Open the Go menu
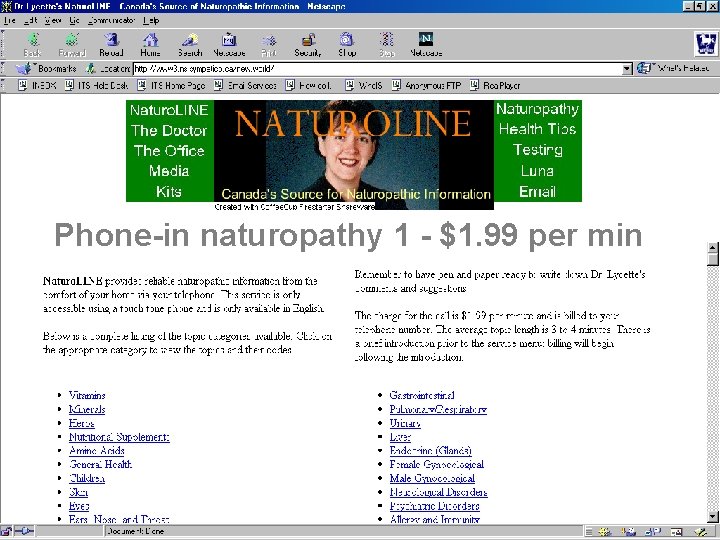The width and height of the screenshot is (720, 540). click(74, 21)
